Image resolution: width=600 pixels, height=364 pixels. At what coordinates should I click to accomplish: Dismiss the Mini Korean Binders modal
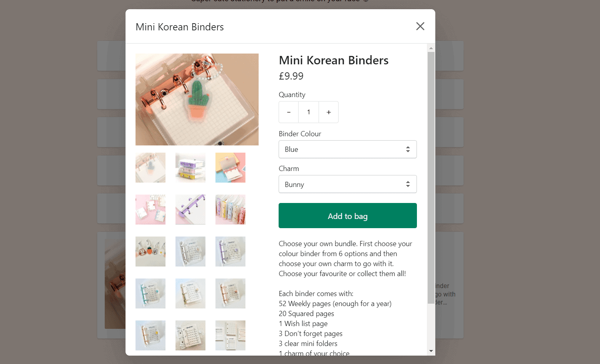click(x=420, y=26)
